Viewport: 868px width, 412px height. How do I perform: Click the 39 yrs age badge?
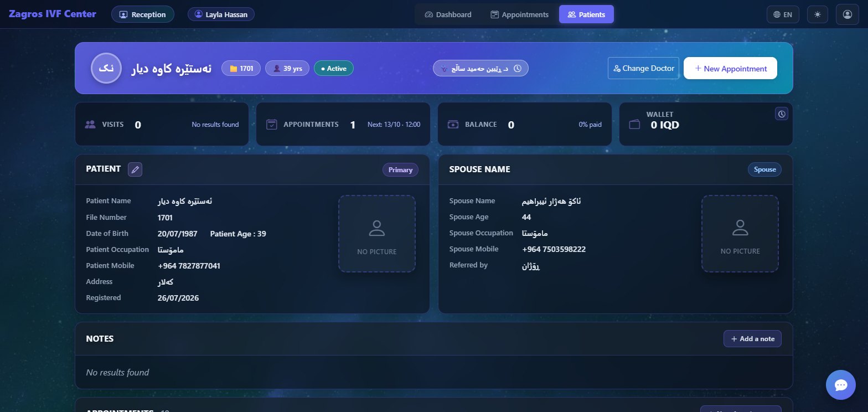pyautogui.click(x=287, y=69)
